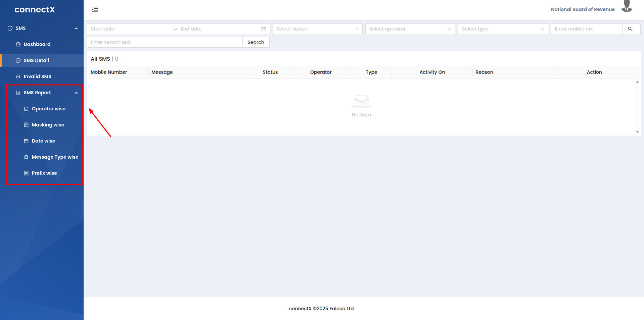Click the Enter mobile no. field

586,29
